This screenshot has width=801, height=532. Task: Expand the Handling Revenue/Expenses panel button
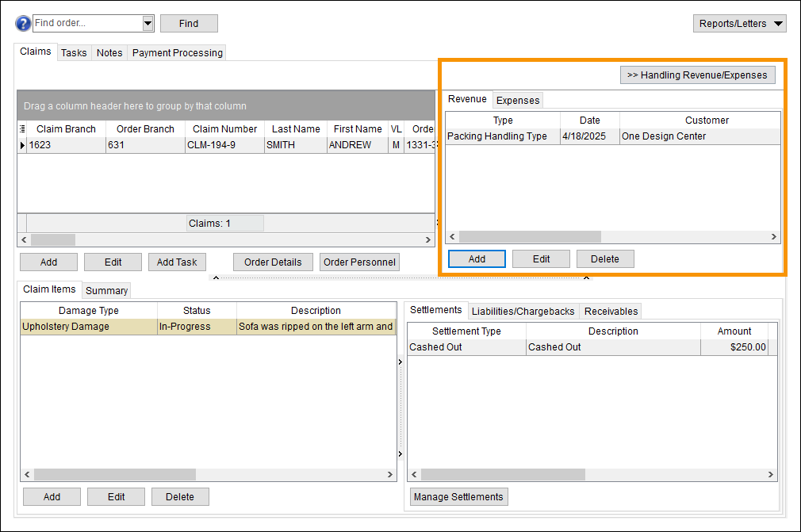coord(697,75)
